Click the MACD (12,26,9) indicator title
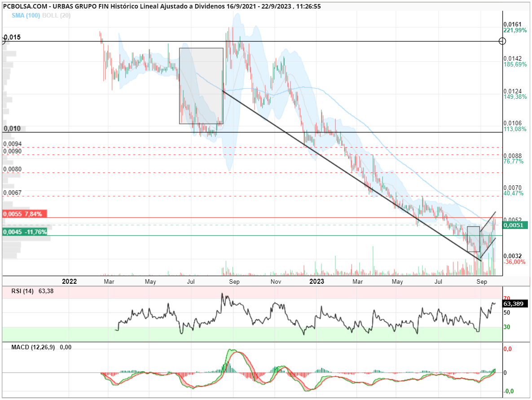The height and width of the screenshot is (400, 532). click(x=33, y=347)
